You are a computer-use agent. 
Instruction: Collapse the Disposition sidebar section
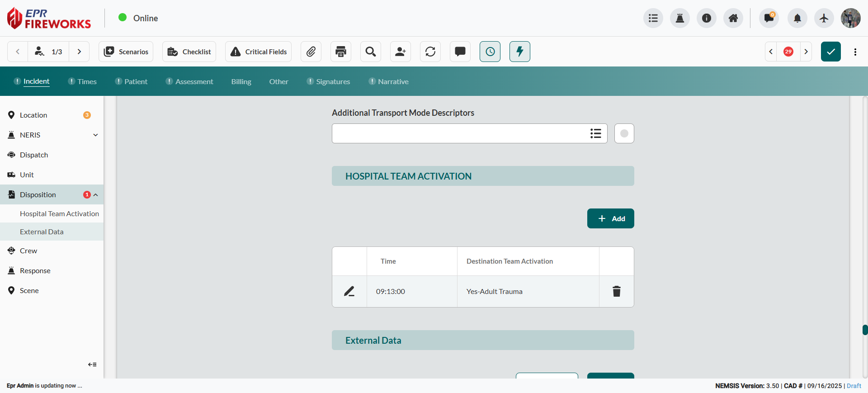(96, 195)
